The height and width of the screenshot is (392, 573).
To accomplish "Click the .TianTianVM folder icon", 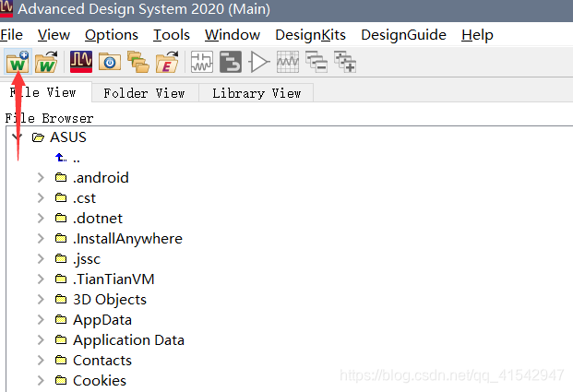I will [61, 279].
